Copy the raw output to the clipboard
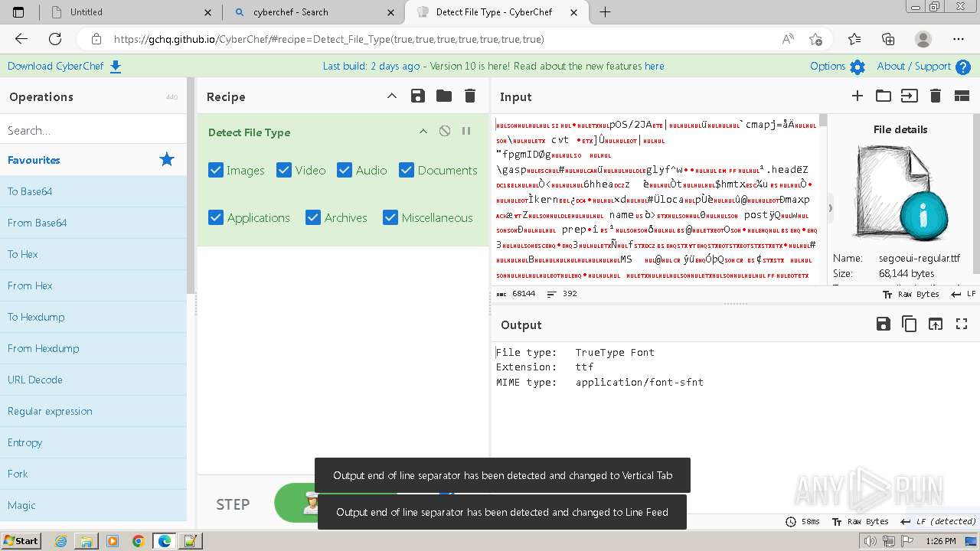 (x=910, y=324)
